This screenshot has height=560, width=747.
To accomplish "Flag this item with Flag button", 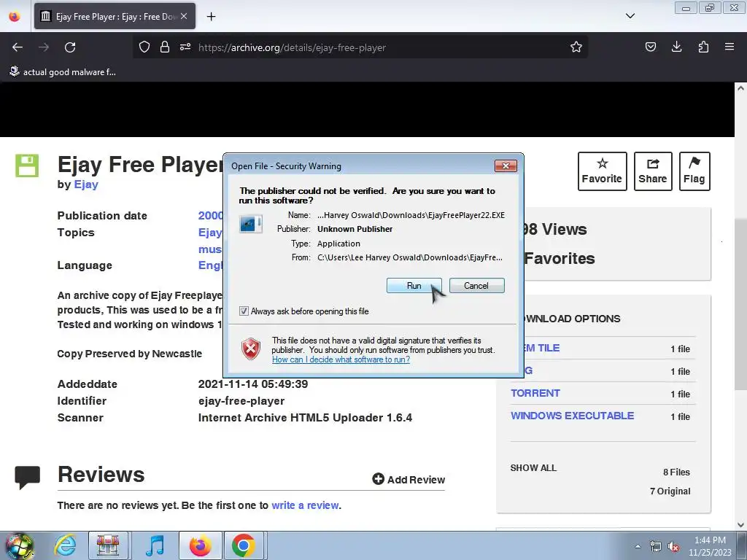I will pyautogui.click(x=694, y=171).
